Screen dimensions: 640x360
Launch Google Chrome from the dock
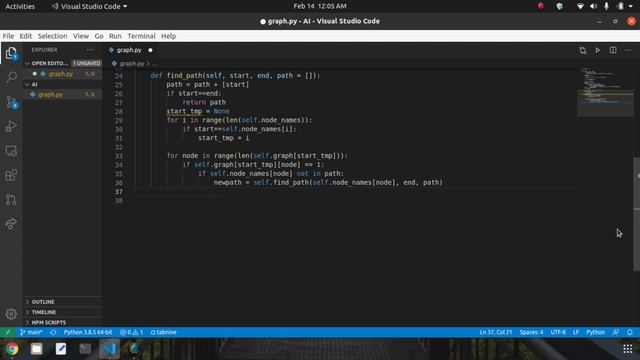[12, 349]
